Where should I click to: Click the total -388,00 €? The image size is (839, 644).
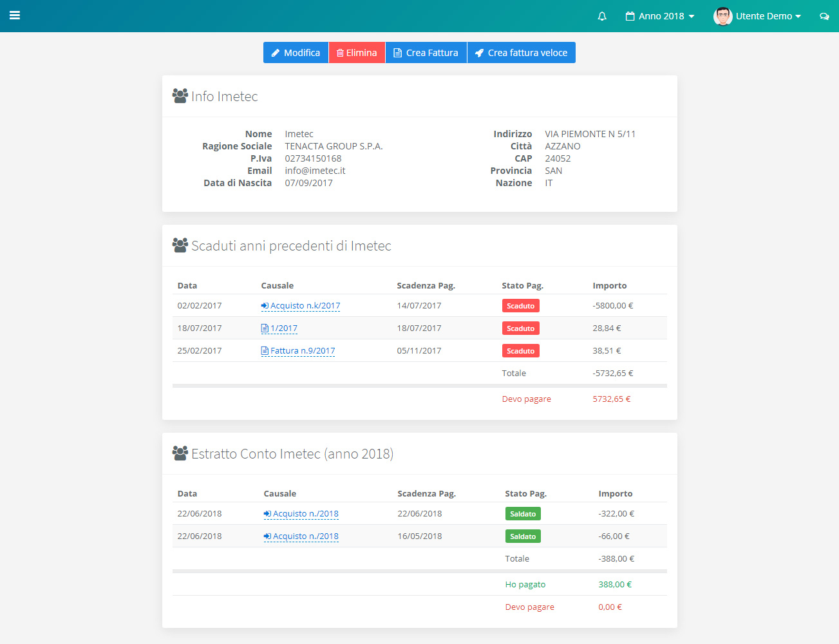[616, 559]
